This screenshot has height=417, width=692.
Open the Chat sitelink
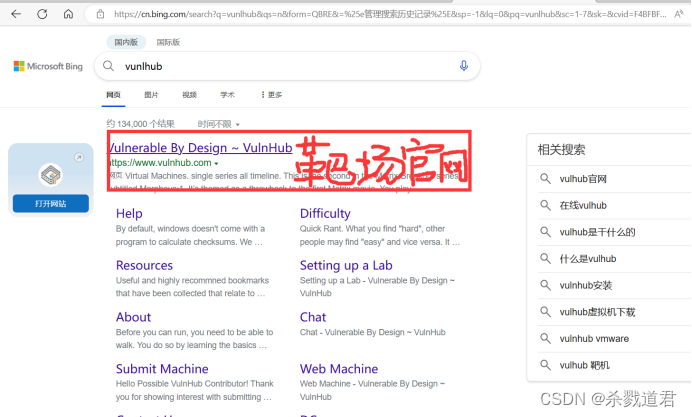313,317
